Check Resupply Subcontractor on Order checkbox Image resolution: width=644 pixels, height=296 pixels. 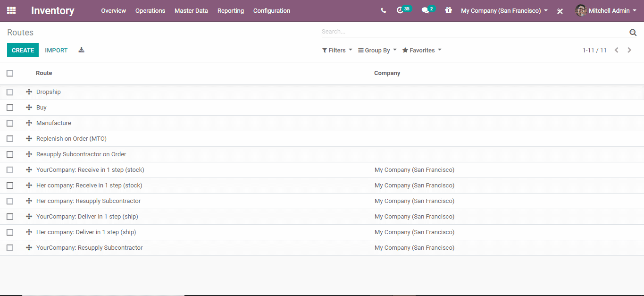coord(10,154)
